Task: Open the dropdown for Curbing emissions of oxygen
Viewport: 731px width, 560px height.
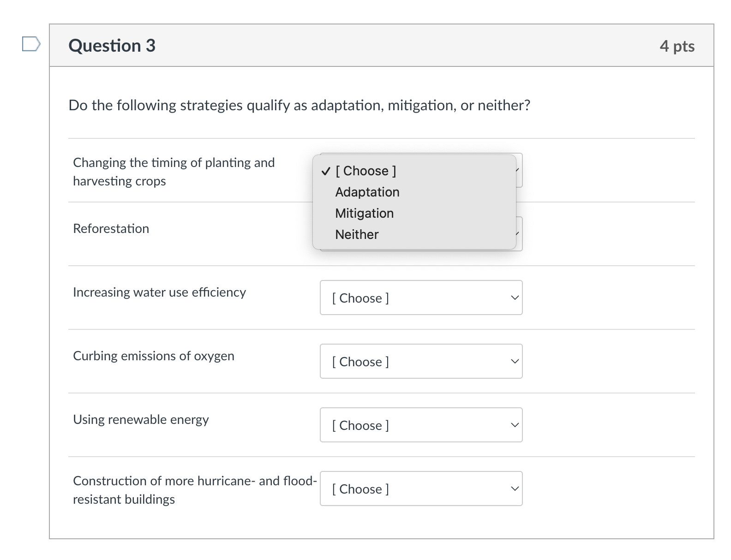Action: (421, 362)
